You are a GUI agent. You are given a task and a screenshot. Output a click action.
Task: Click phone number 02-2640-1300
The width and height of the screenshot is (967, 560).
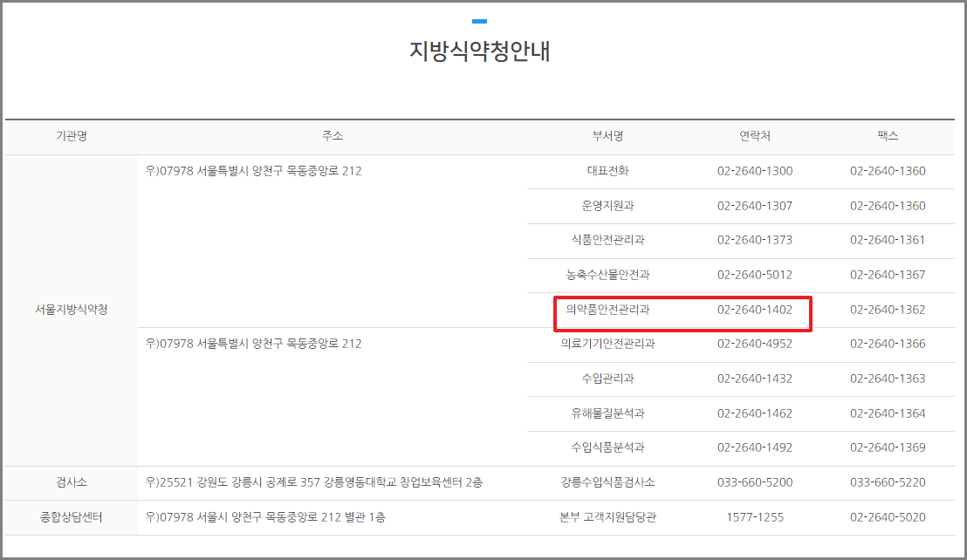tap(755, 172)
